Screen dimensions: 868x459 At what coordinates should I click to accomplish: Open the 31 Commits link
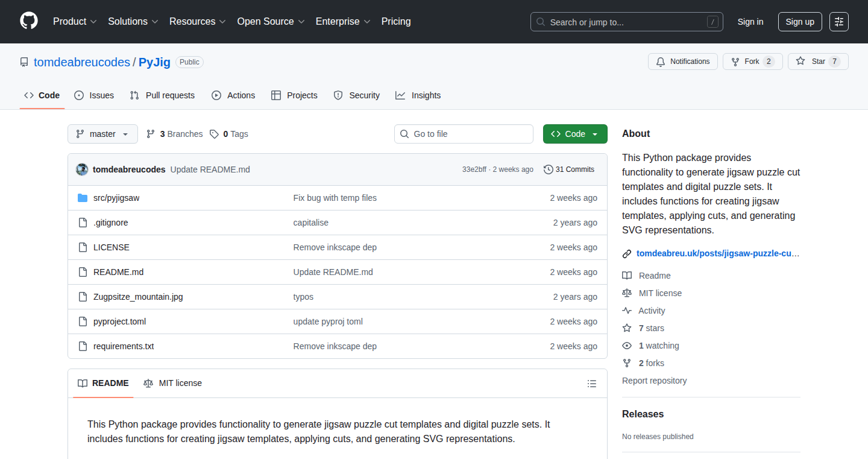569,169
